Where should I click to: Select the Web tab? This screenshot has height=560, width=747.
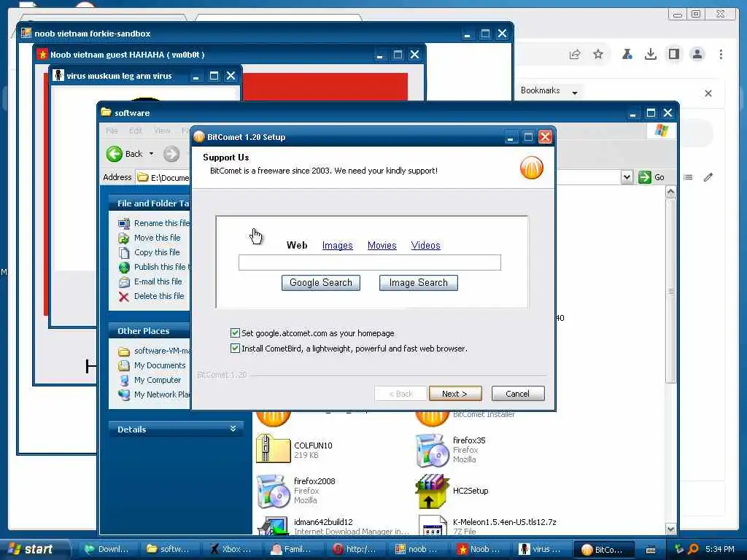297,245
